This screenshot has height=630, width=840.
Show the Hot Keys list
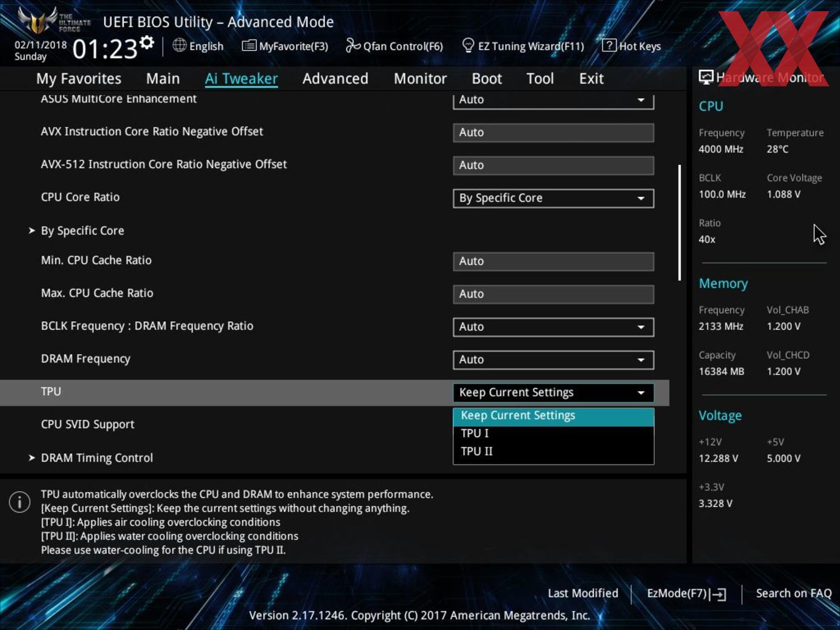pos(631,46)
